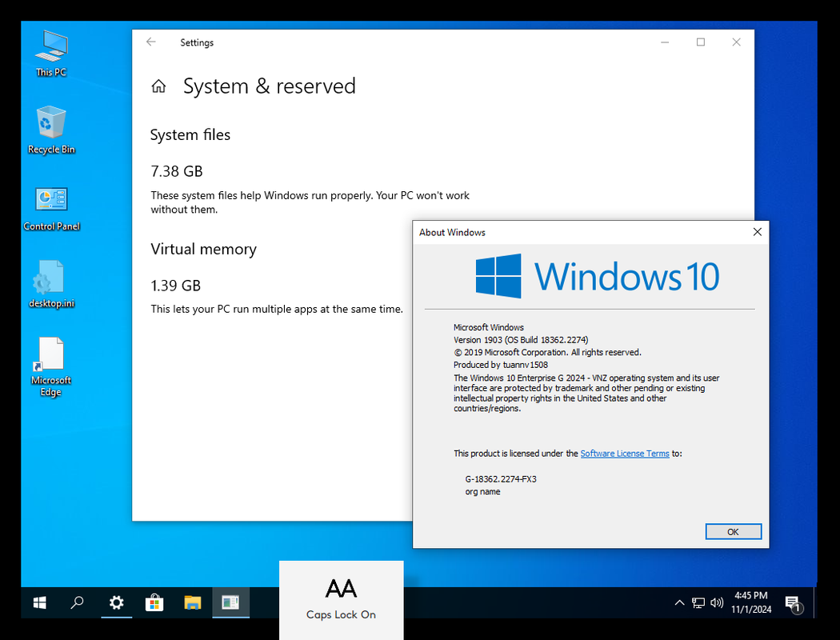Open network status tray icon

(x=698, y=603)
